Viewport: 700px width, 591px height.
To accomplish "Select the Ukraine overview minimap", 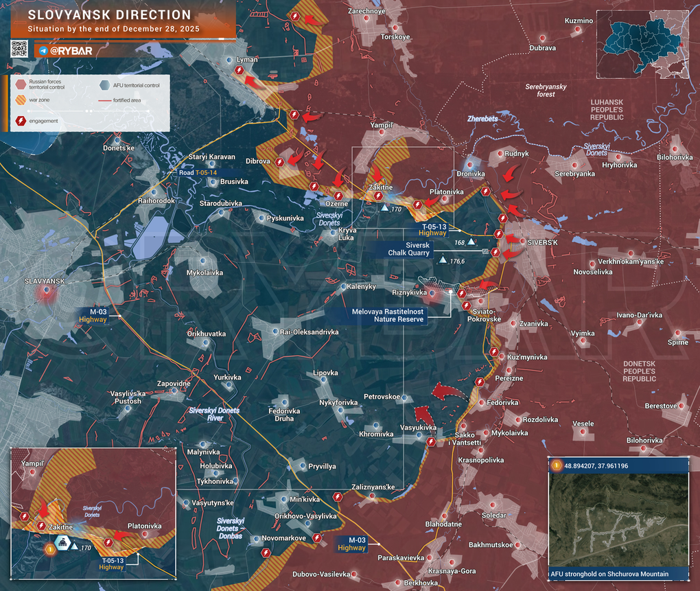I will [x=642, y=43].
